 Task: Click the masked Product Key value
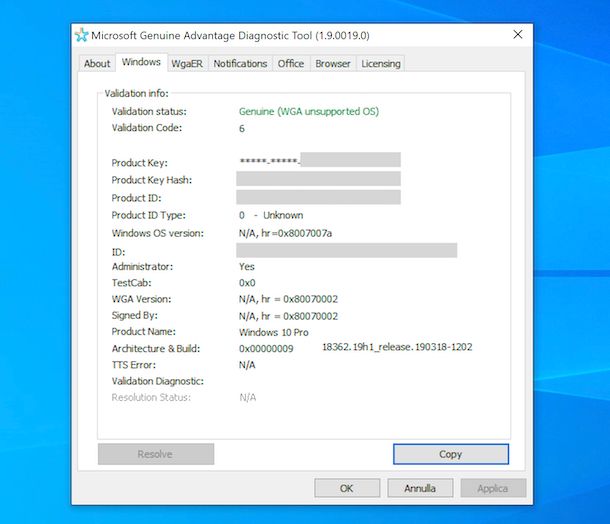(320, 160)
